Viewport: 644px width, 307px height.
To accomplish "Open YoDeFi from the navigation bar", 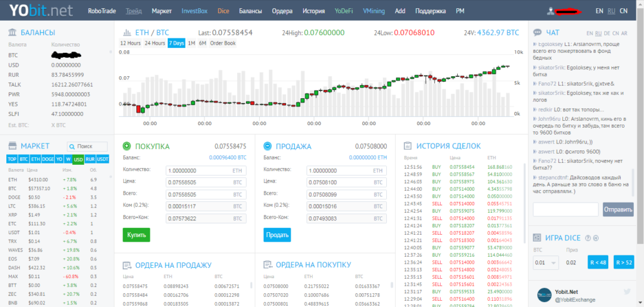I will coord(344,11).
